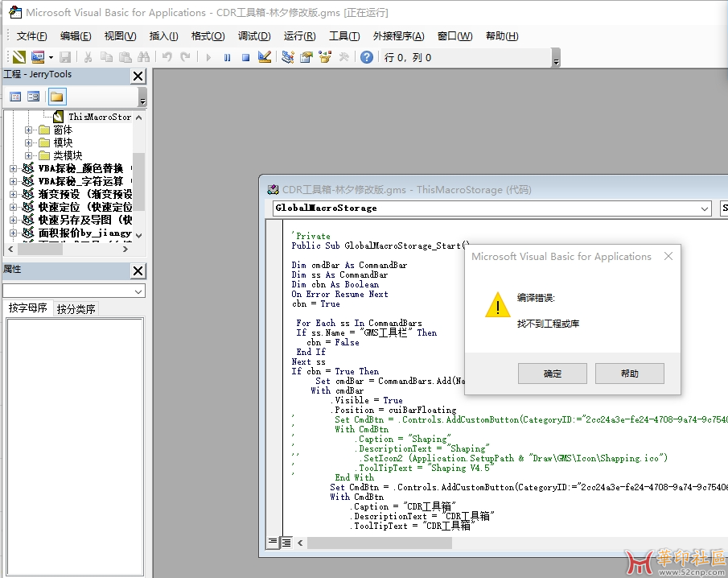
Task: Click project tree vertical scrollbar down arrow
Action: 139,236
